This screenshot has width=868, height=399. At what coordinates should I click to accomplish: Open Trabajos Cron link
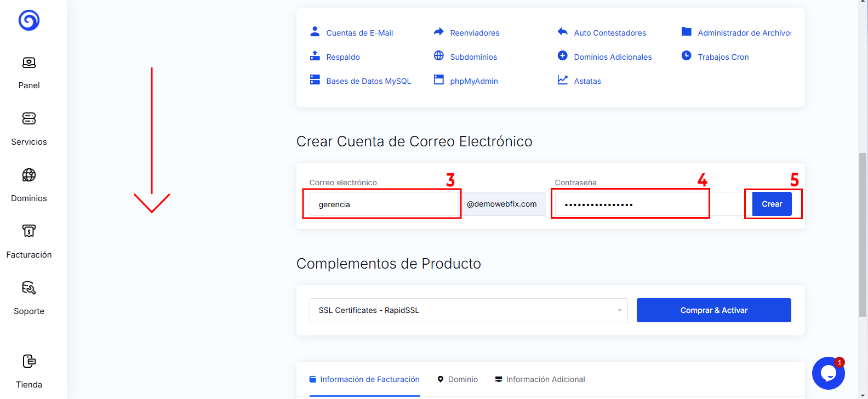point(723,57)
